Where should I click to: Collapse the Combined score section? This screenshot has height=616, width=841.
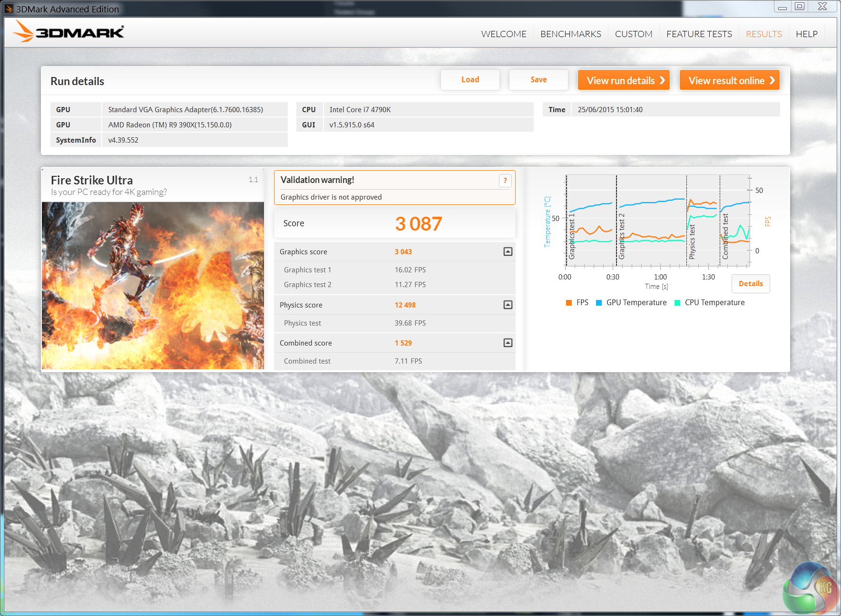click(x=508, y=343)
